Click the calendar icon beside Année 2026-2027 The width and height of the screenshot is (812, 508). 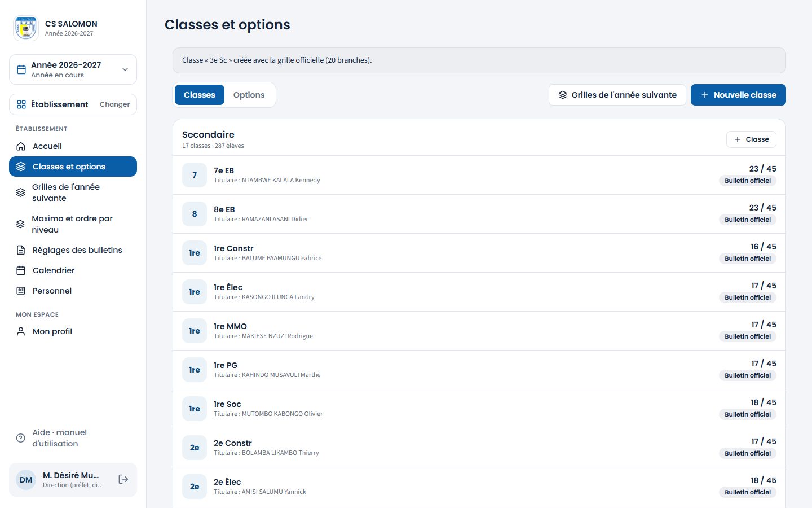point(21,69)
